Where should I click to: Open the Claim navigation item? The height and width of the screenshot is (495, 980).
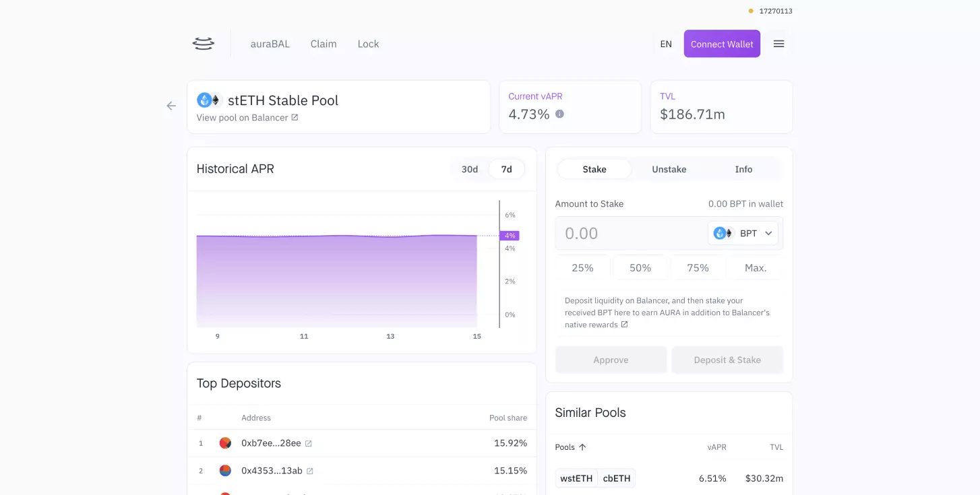[x=324, y=44]
